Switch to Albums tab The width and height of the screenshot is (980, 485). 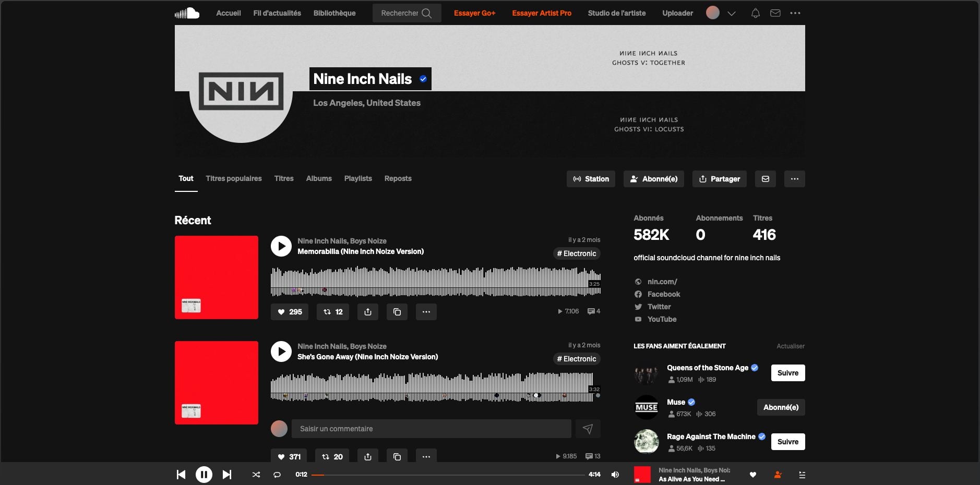tap(319, 178)
